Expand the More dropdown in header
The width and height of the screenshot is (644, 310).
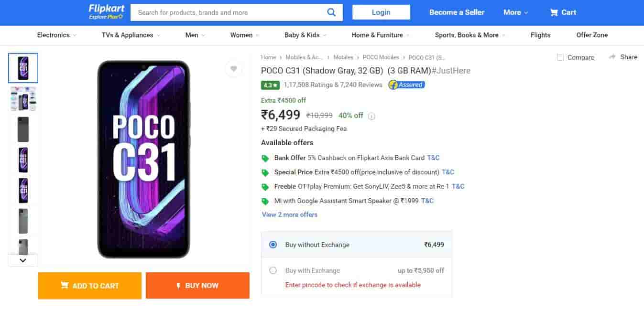pyautogui.click(x=515, y=12)
